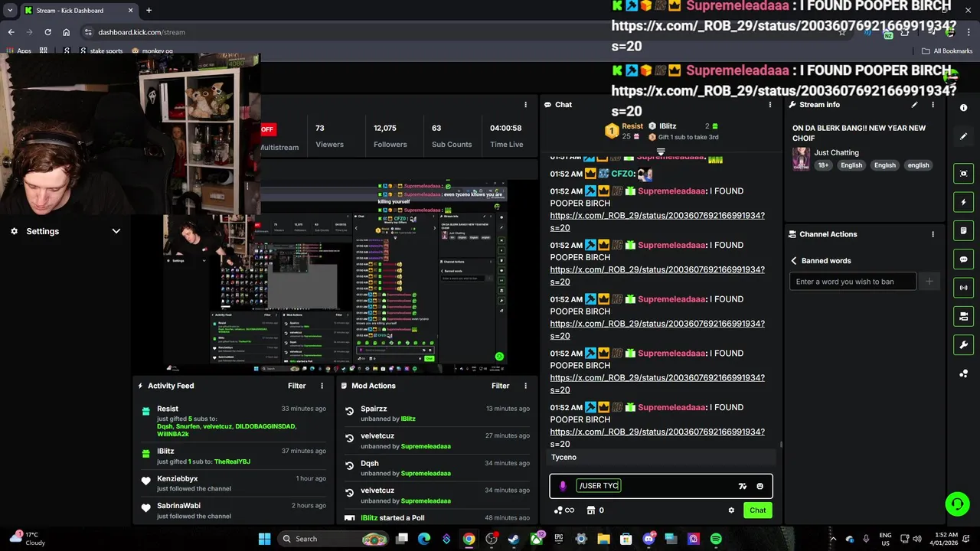
Task: Go to browser home page
Action: pyautogui.click(x=66, y=32)
